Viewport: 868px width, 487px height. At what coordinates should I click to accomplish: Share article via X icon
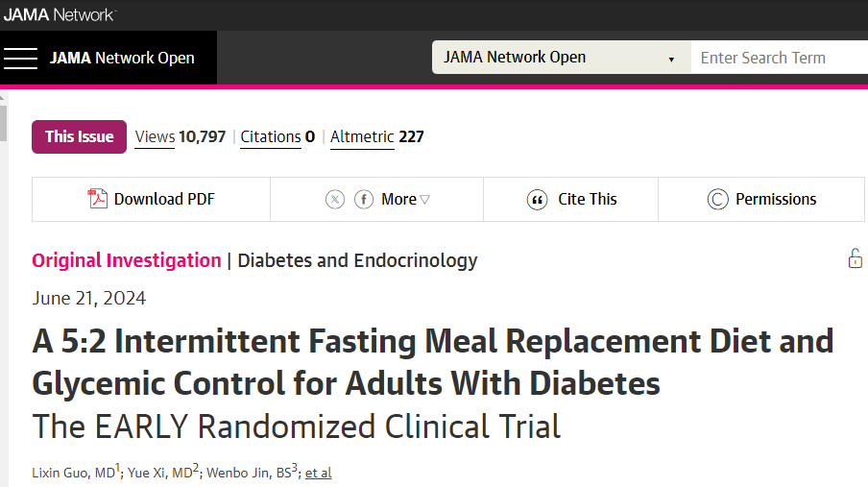(x=335, y=199)
